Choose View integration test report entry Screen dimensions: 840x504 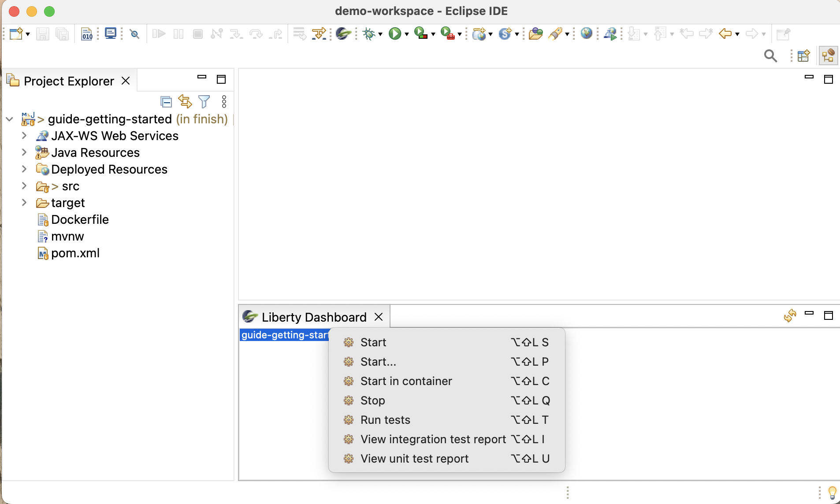446,439
